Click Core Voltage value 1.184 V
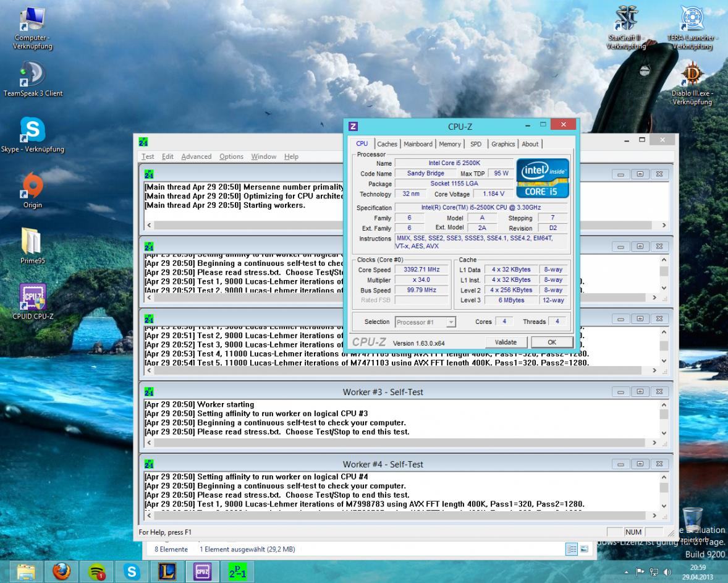This screenshot has width=728, height=583. coord(493,194)
